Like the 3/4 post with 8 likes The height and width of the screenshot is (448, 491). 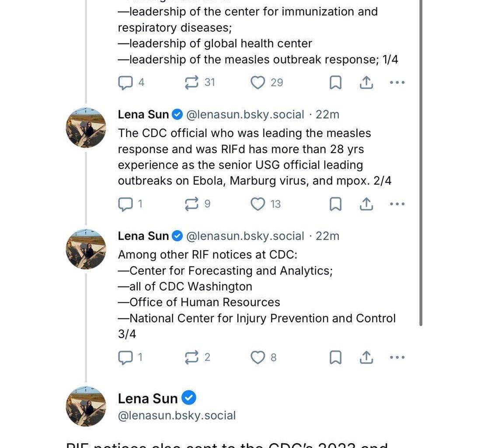click(258, 358)
